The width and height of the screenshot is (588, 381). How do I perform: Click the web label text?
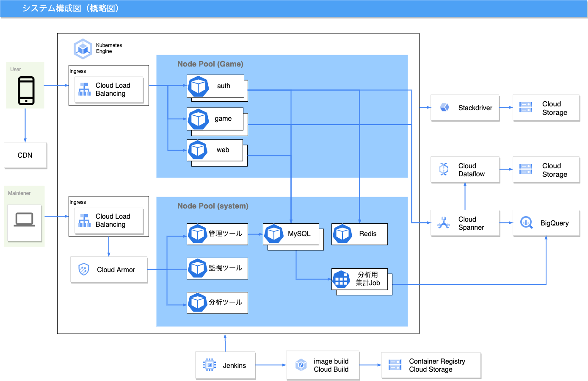223,150
